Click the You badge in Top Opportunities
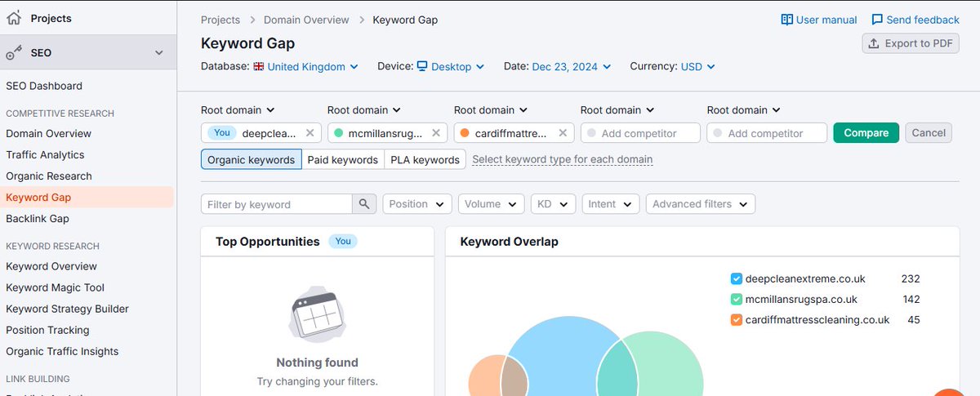Viewport: 980px width, 396px height. pyautogui.click(x=343, y=242)
